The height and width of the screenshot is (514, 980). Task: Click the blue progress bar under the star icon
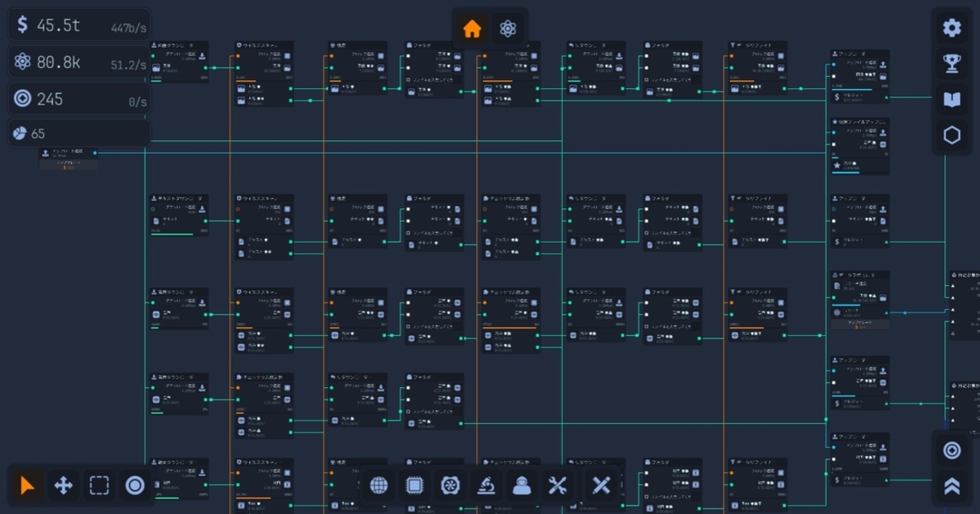click(x=846, y=172)
